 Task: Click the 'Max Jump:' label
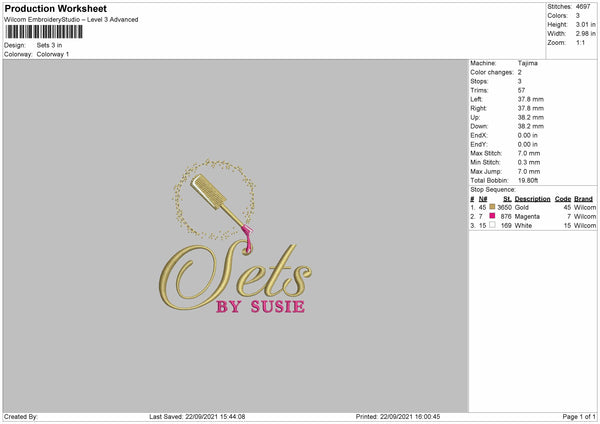coord(486,171)
